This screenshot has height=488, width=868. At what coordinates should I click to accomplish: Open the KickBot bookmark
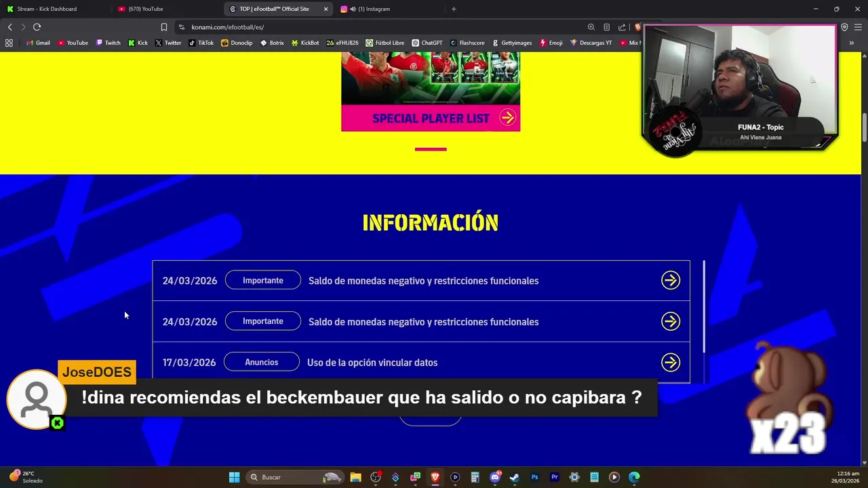pyautogui.click(x=305, y=43)
